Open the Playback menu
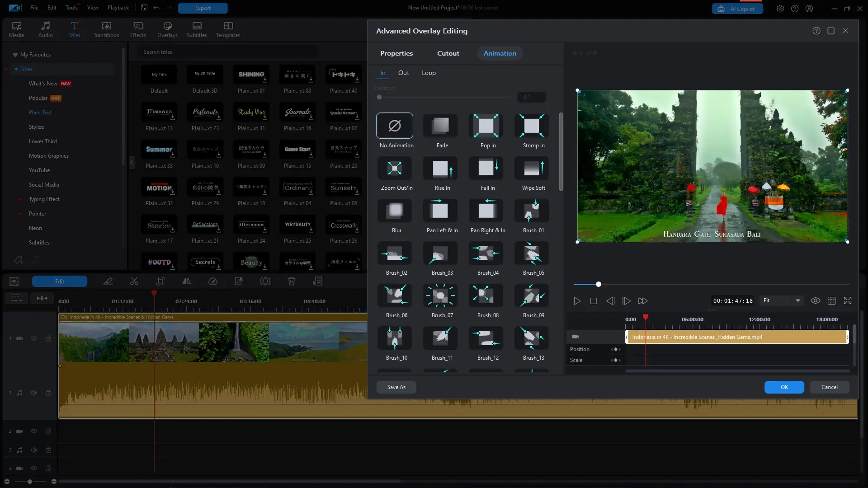868x488 pixels. tap(118, 8)
